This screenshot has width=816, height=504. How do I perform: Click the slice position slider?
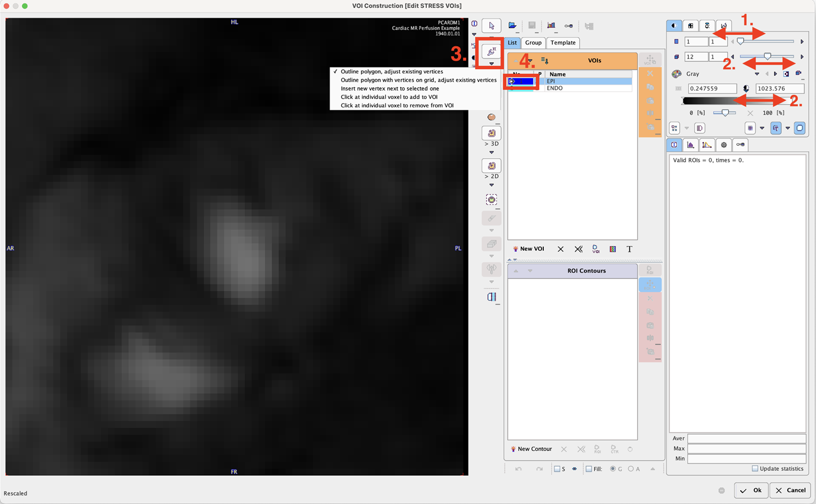pyautogui.click(x=767, y=41)
